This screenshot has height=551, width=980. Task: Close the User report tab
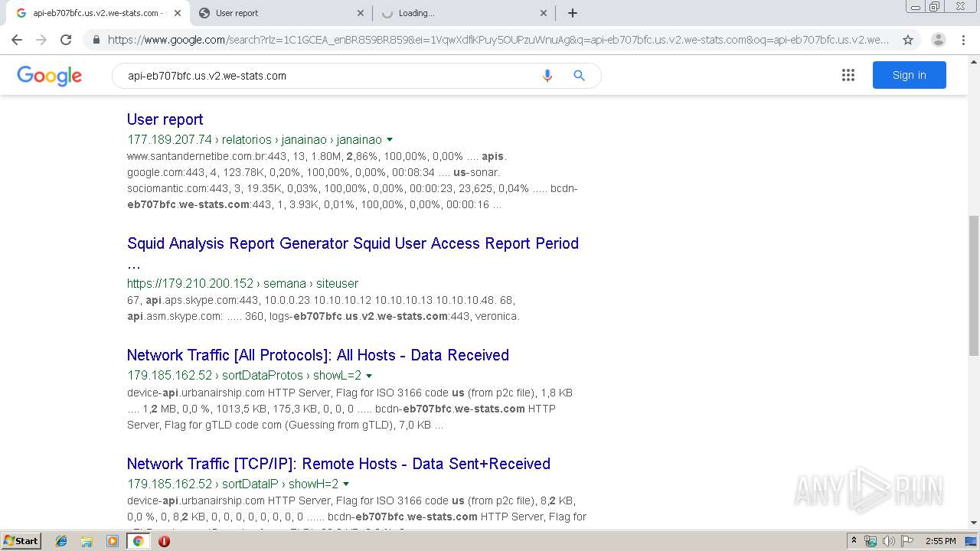click(x=361, y=13)
